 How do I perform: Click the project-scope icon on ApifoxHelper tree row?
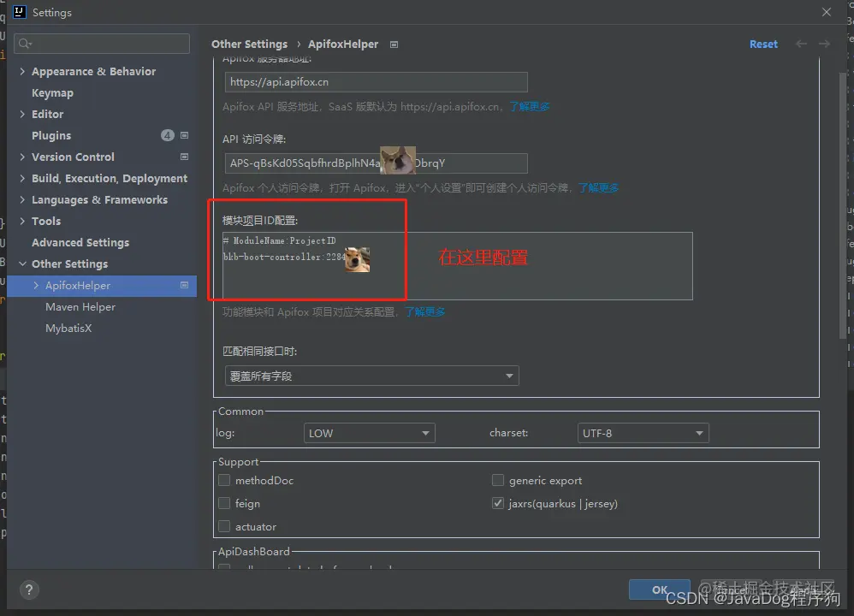pos(185,286)
